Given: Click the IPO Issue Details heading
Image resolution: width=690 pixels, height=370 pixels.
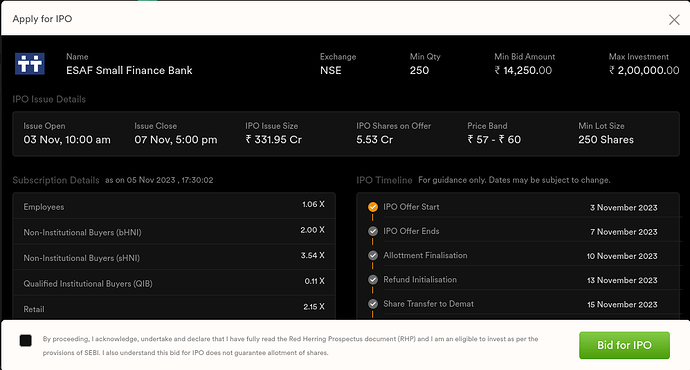Looking at the screenshot, I should click(x=49, y=99).
